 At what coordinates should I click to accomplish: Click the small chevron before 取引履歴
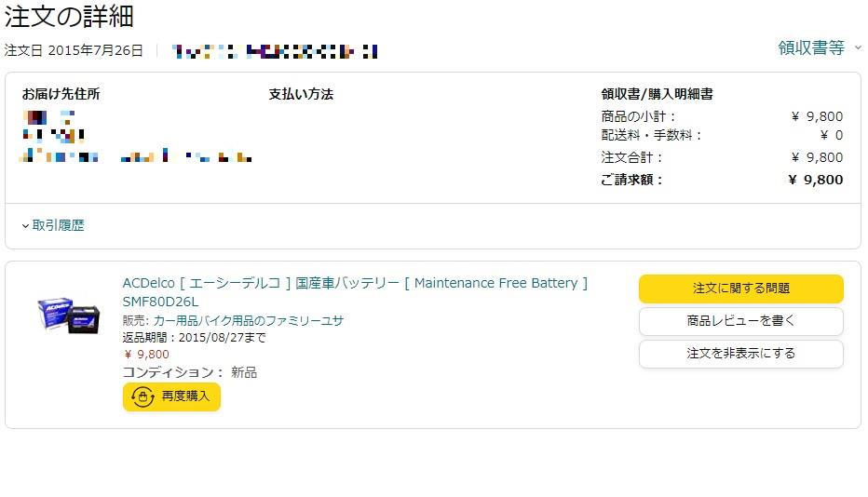(25, 226)
